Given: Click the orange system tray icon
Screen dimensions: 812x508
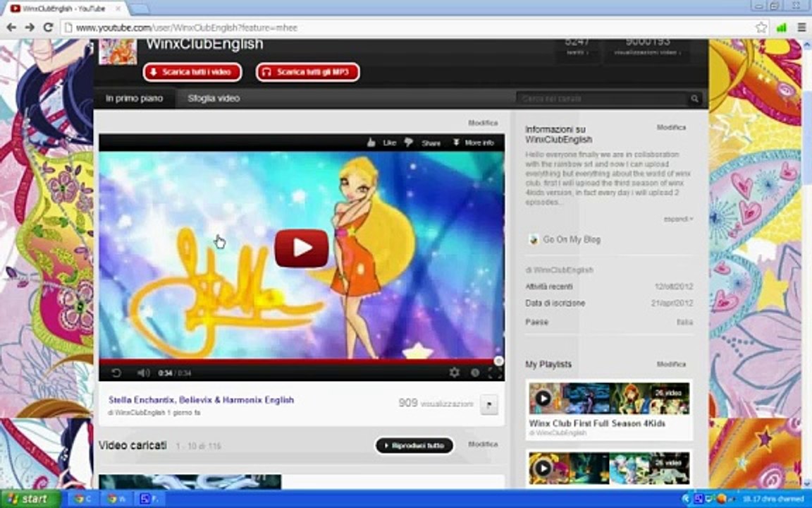Looking at the screenshot, I should click(x=721, y=500).
